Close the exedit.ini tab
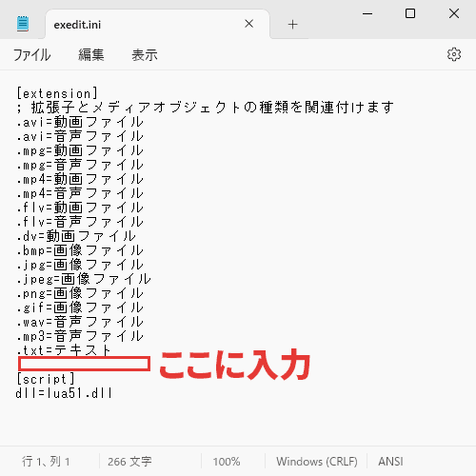 (x=249, y=24)
